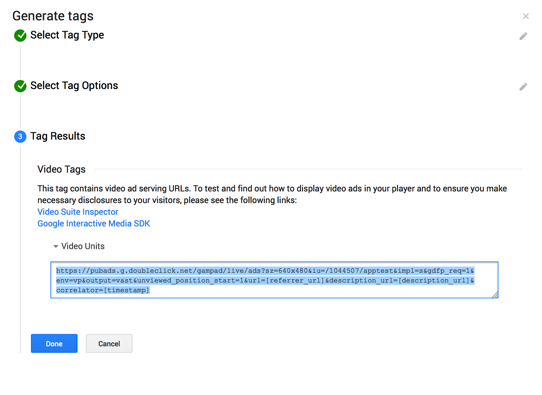
Task: Select the Select Tag Type step heading
Action: [x=67, y=35]
